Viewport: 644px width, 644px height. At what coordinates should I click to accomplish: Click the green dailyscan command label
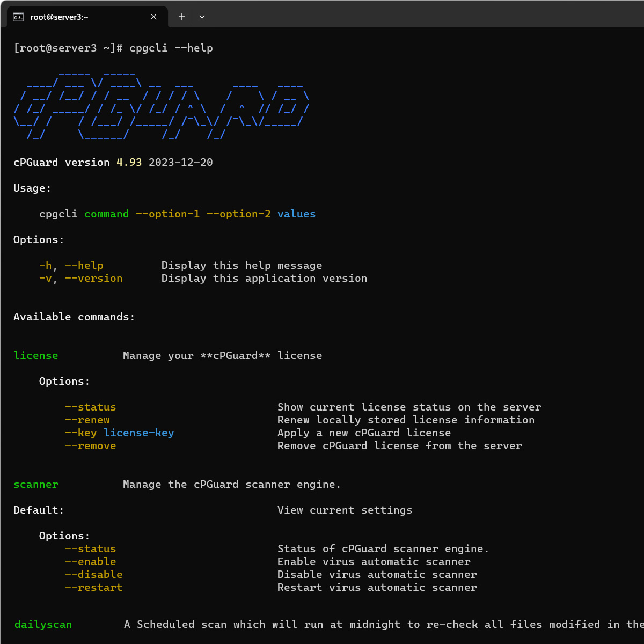pos(43,624)
